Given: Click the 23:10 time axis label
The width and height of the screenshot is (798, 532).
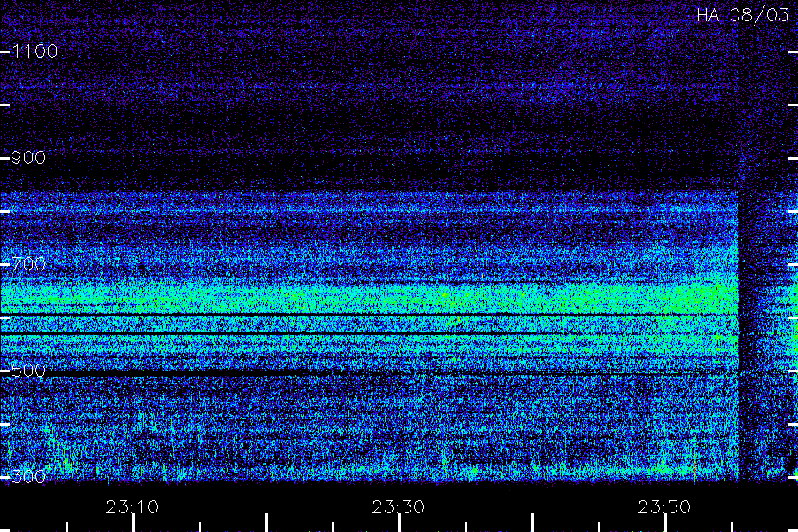Looking at the screenshot, I should (x=132, y=507).
